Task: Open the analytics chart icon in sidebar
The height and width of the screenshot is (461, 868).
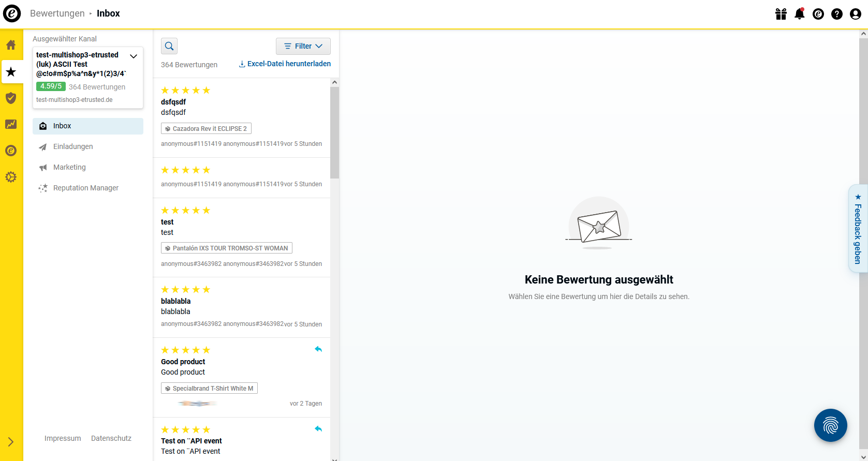Action: (11, 124)
